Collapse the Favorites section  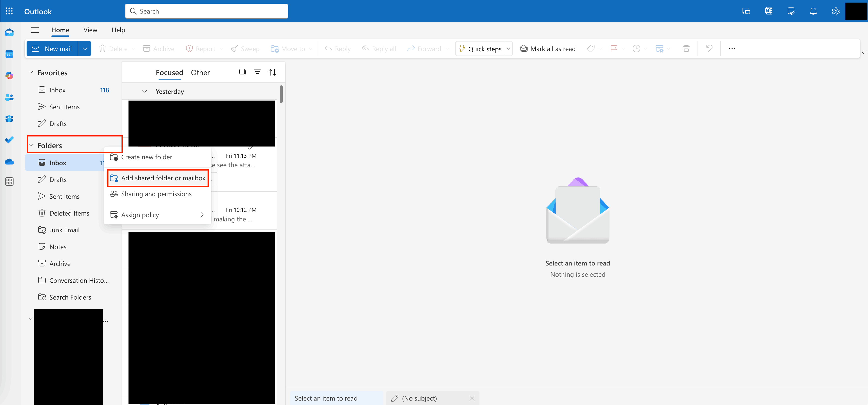[31, 73]
